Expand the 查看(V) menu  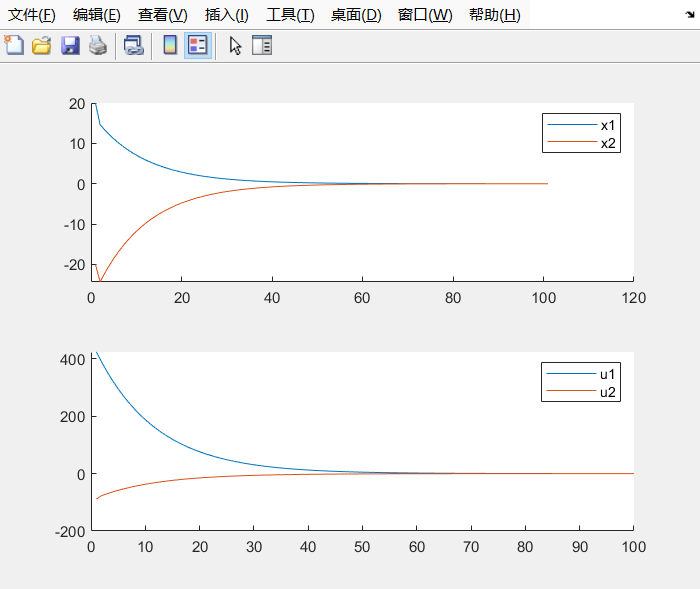point(162,15)
